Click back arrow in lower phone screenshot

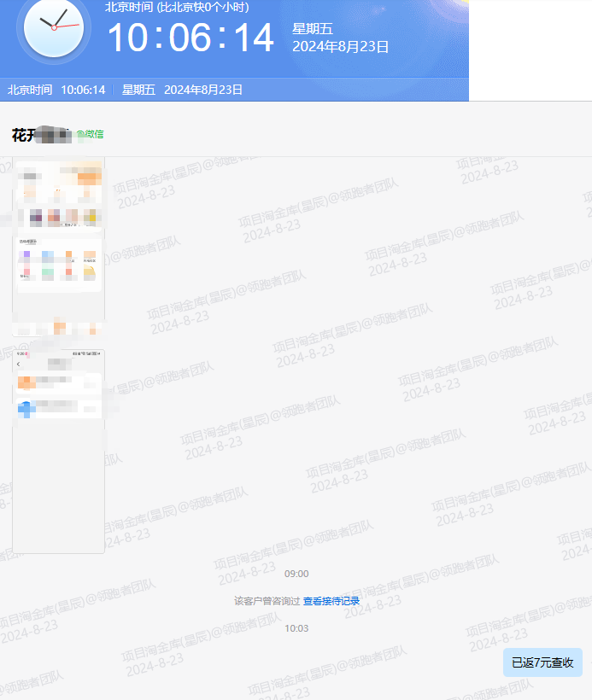coord(19,365)
